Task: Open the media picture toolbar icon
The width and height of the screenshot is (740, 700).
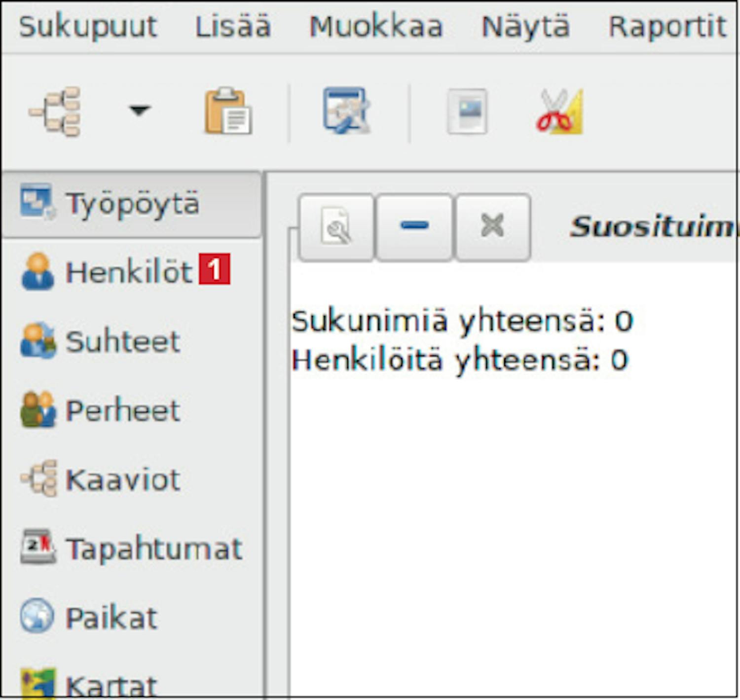Action: pos(467,111)
